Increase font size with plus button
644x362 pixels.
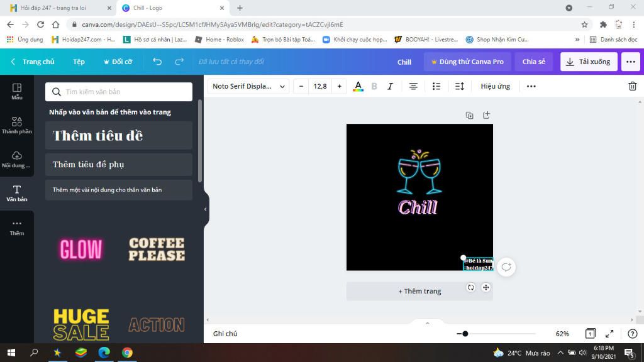point(339,86)
